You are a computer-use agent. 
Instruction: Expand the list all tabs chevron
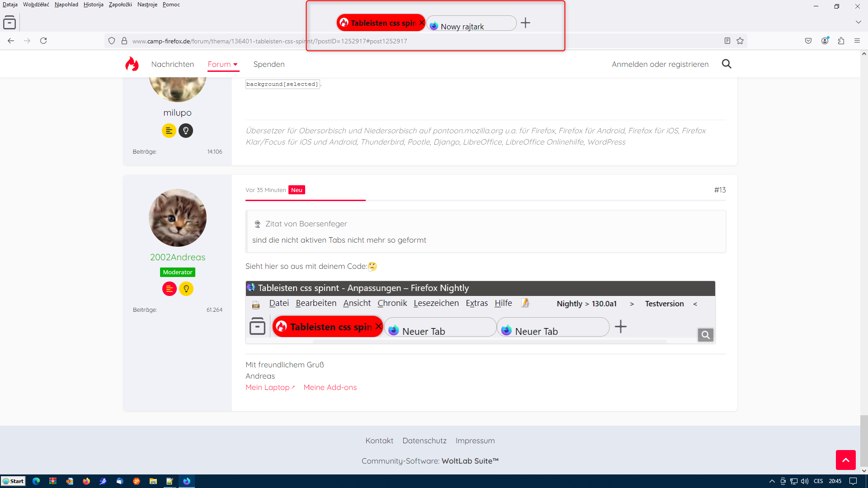[858, 22]
